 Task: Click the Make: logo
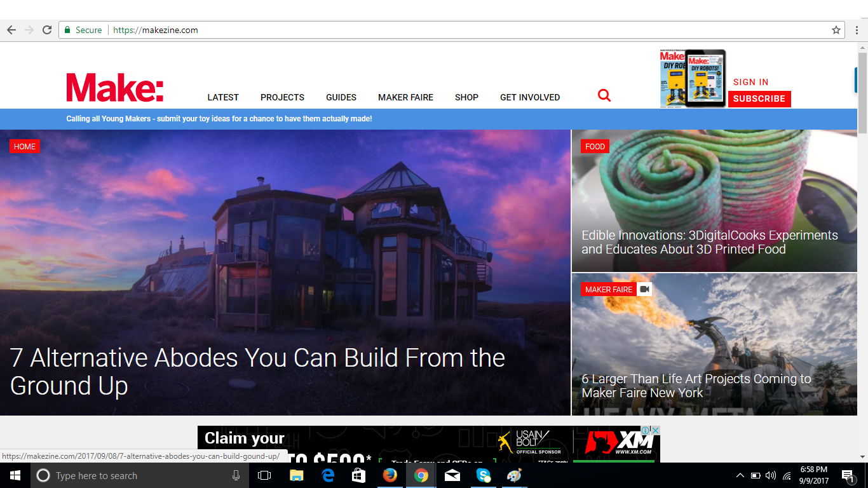(x=115, y=88)
